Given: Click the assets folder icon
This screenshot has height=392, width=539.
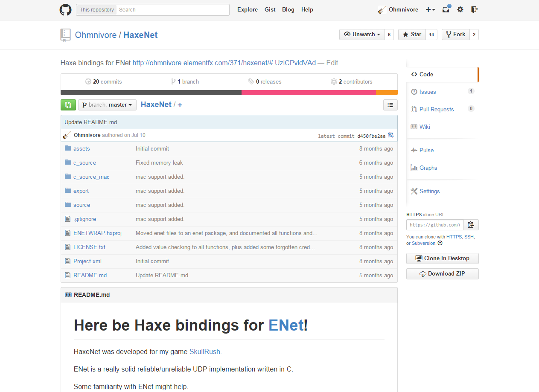Looking at the screenshot, I should tap(68, 148).
